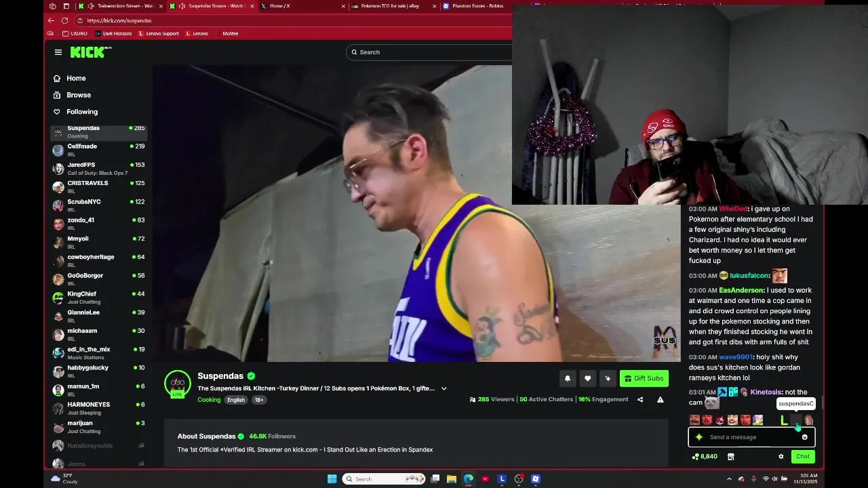Click wave9901 username in chat

point(735,357)
